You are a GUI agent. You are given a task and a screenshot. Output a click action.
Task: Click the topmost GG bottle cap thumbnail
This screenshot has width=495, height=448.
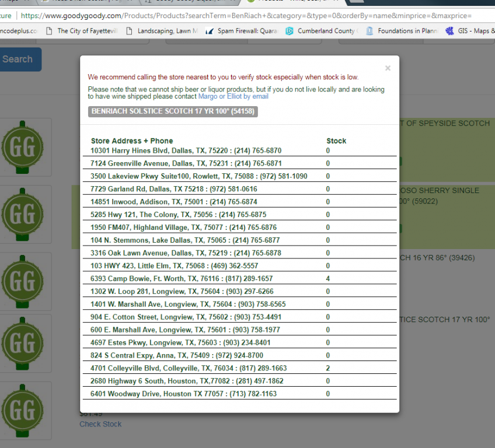coord(22,147)
